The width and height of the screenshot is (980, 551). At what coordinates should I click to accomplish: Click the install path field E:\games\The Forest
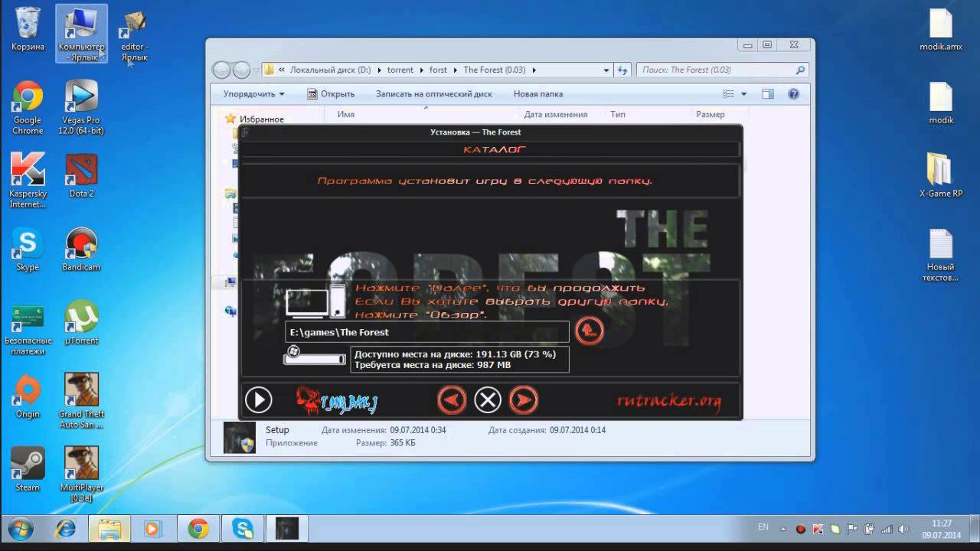[x=427, y=332]
